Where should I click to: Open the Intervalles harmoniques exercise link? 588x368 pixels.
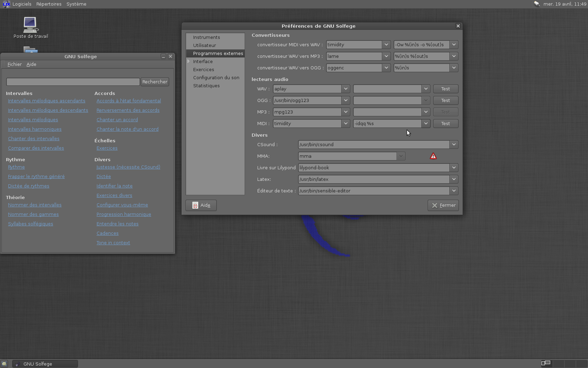coord(35,129)
